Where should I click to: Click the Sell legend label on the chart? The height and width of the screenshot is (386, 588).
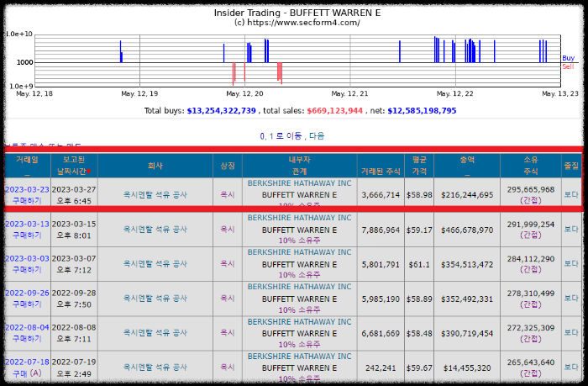[568, 66]
